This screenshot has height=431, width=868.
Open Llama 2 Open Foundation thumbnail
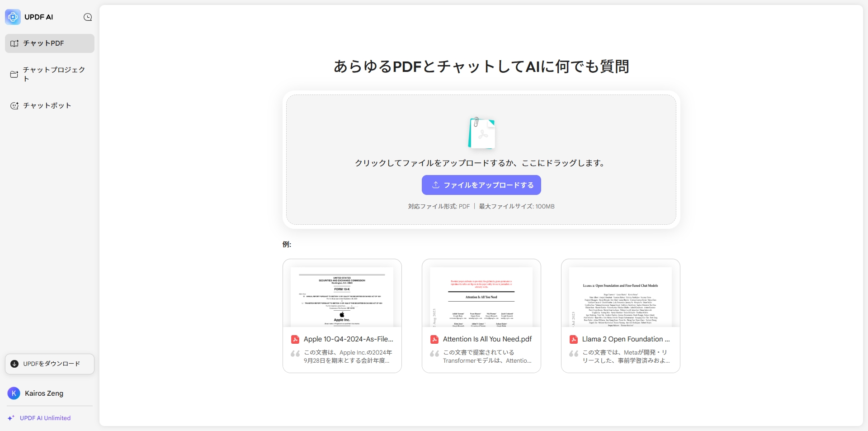[621, 297]
